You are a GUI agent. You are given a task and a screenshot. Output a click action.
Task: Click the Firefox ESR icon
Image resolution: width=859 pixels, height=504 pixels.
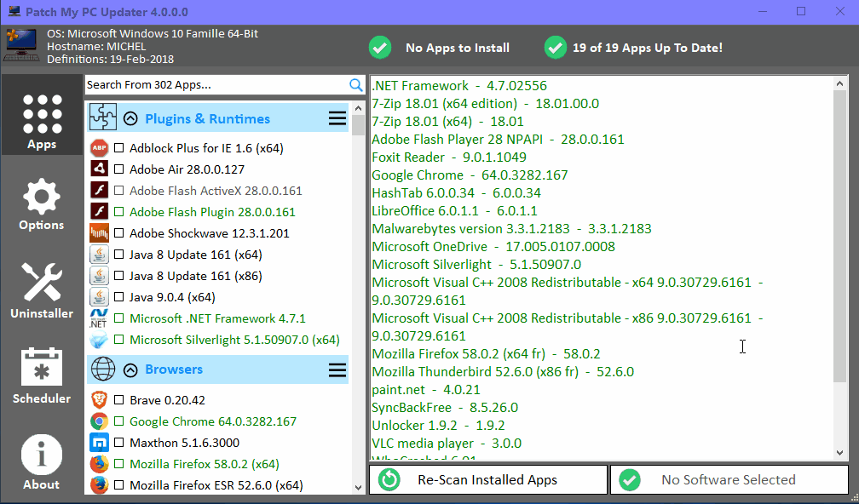99,485
